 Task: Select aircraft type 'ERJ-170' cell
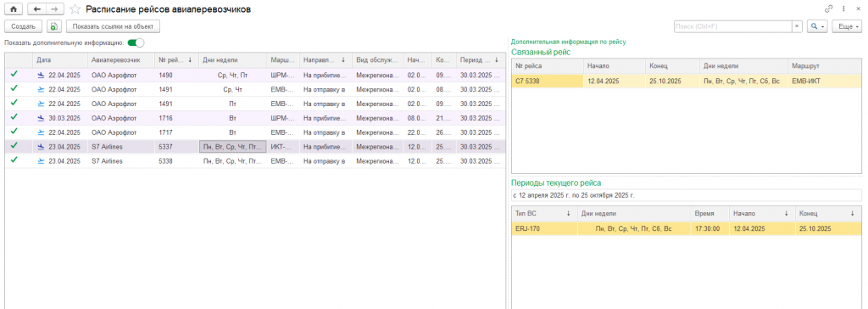543,228
